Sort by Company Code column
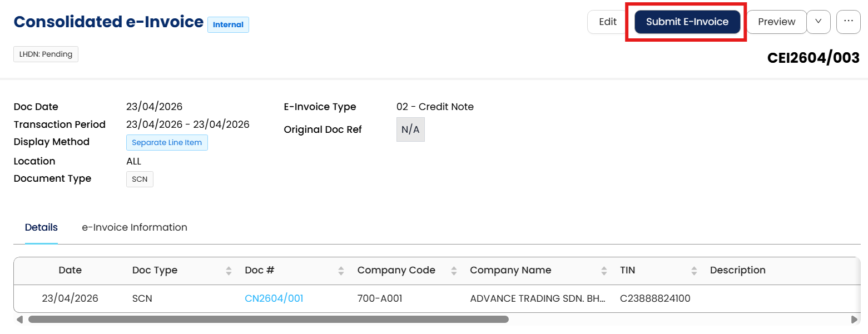 click(454, 271)
